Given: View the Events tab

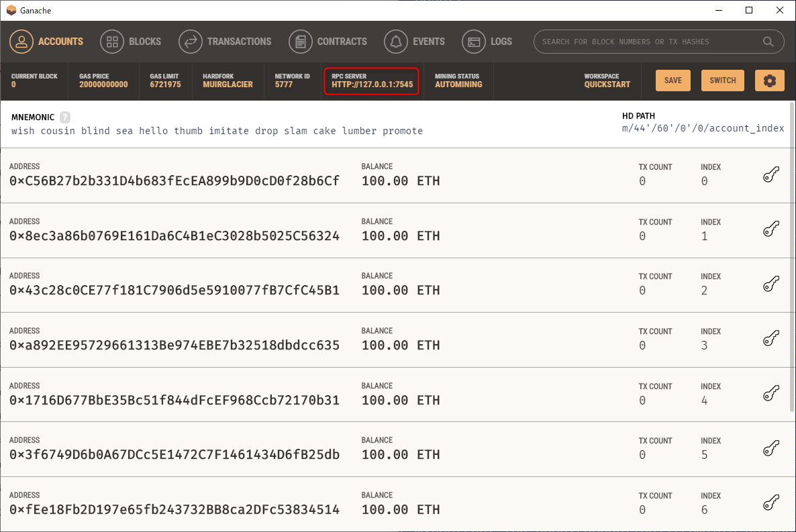Looking at the screenshot, I should [415, 42].
